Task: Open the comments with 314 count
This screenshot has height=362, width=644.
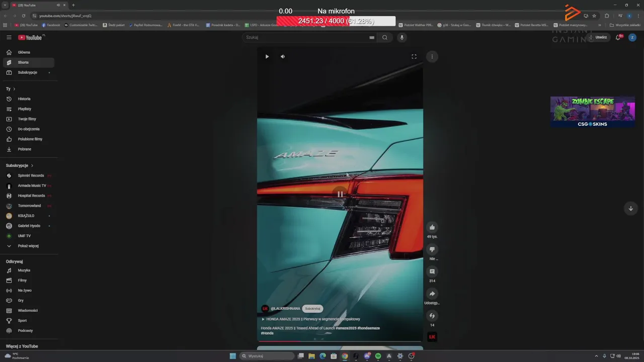Action: point(432,271)
